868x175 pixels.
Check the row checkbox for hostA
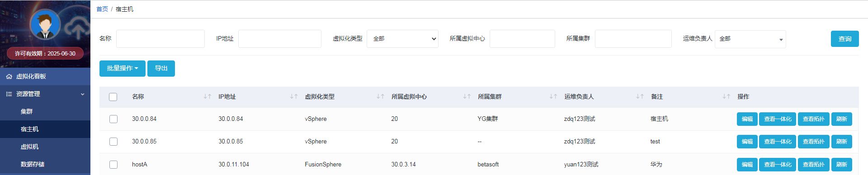[x=113, y=165]
